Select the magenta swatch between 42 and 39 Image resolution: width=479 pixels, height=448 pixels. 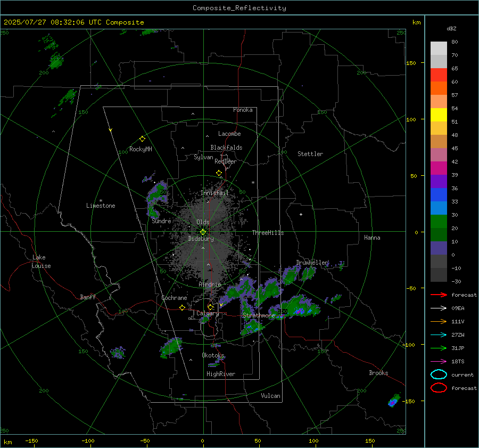tap(439, 168)
